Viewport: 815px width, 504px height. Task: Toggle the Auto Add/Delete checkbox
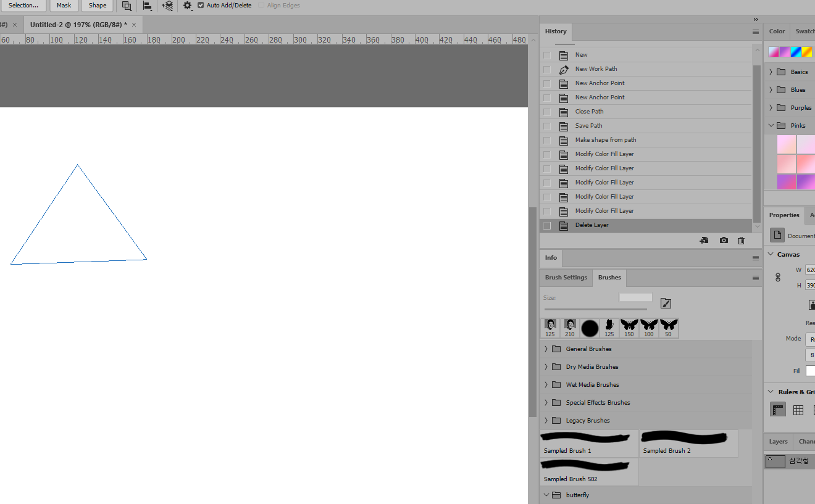tap(201, 6)
